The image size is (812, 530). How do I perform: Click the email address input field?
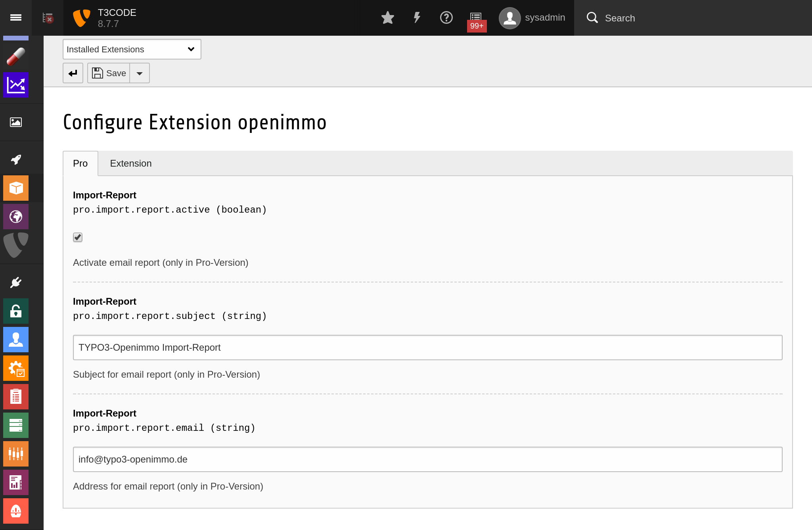[x=428, y=459]
